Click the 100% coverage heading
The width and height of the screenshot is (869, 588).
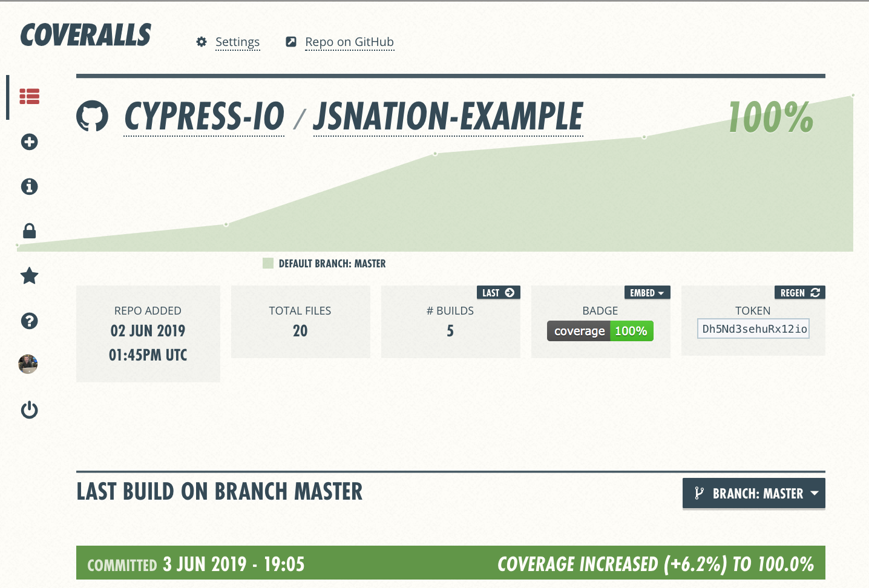tap(771, 117)
